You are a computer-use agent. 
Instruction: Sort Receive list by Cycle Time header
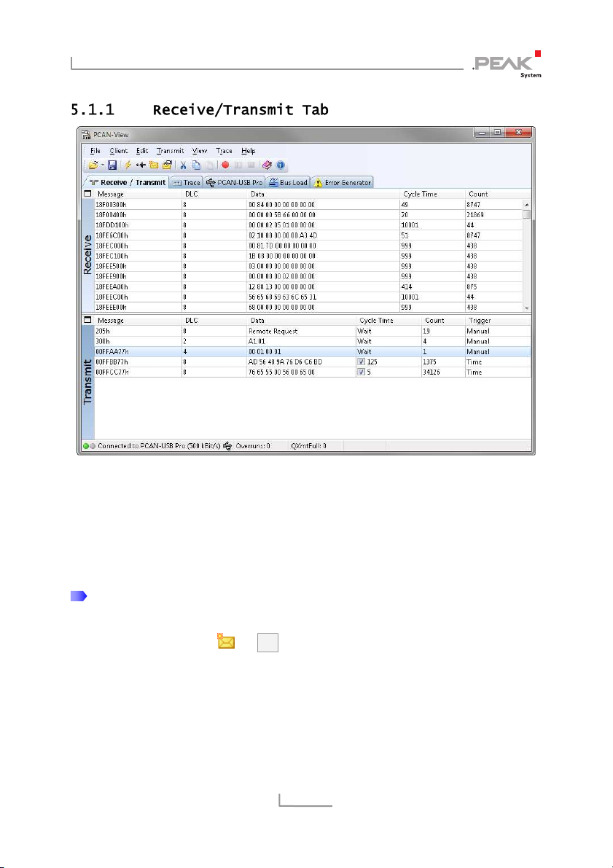(432, 195)
